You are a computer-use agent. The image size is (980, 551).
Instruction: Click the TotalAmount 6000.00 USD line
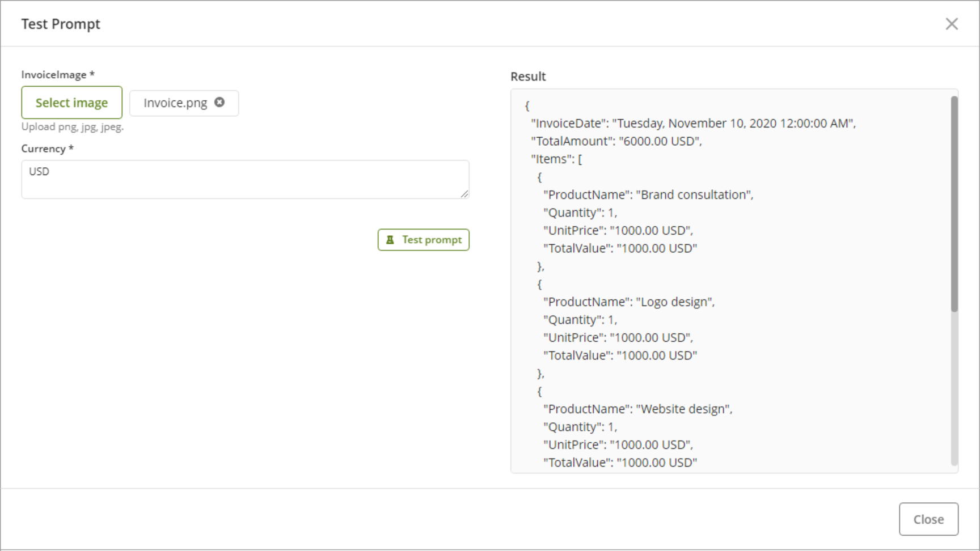(616, 141)
